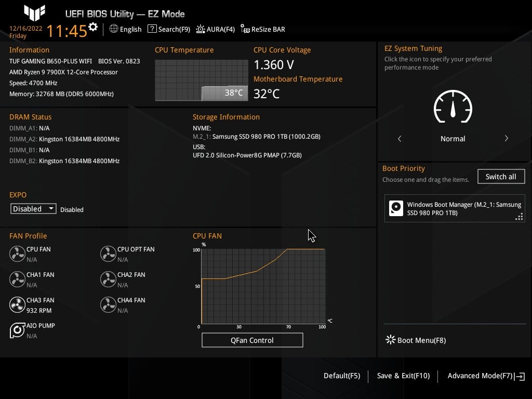Click the Normal tuning mode label
The width and height of the screenshot is (532, 399).
click(x=453, y=139)
